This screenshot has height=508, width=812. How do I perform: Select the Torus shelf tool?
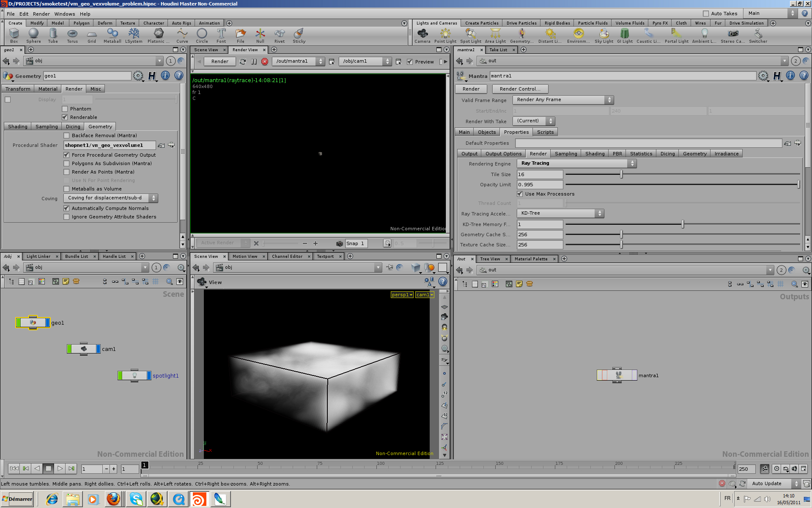(x=72, y=36)
